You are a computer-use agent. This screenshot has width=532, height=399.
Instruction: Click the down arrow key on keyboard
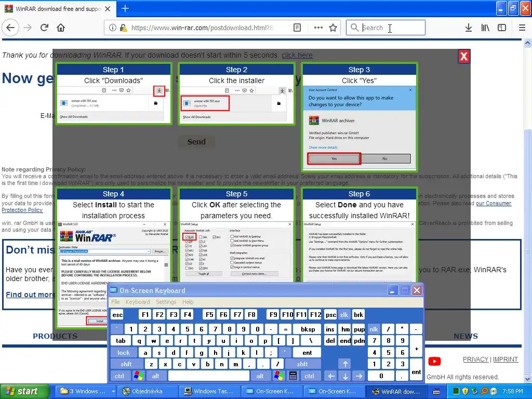(345, 376)
